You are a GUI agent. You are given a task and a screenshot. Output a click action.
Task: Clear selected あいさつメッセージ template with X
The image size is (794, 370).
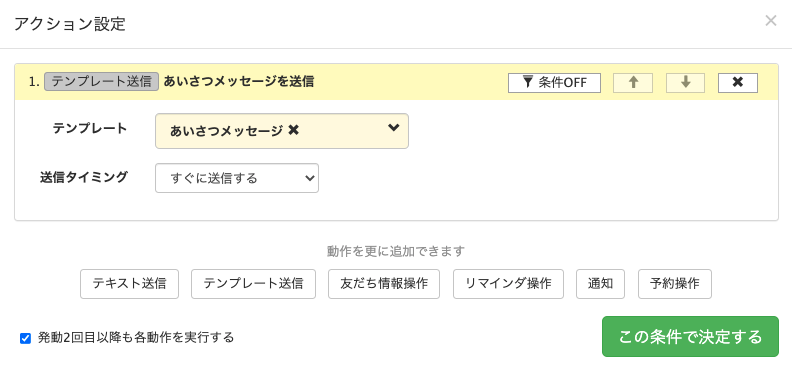click(293, 131)
